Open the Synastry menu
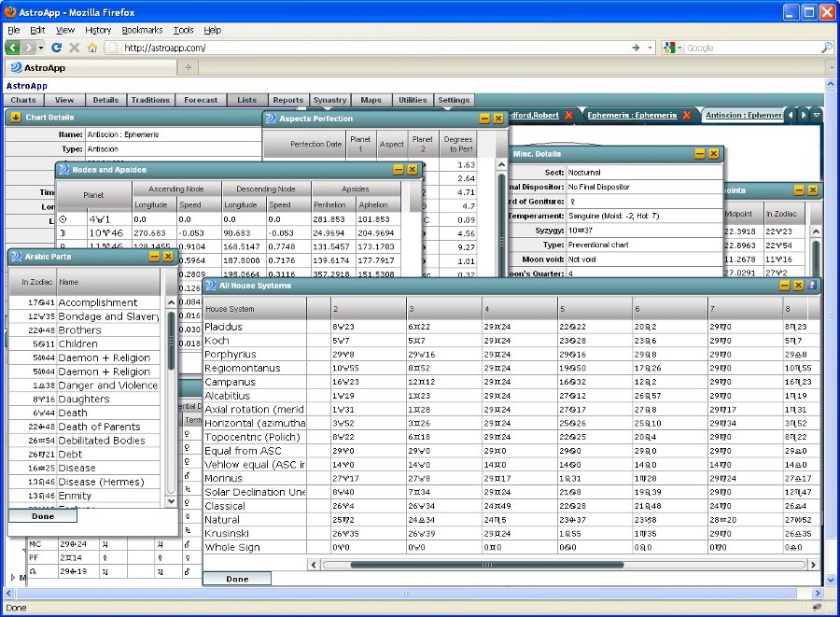840x617 pixels. point(329,100)
